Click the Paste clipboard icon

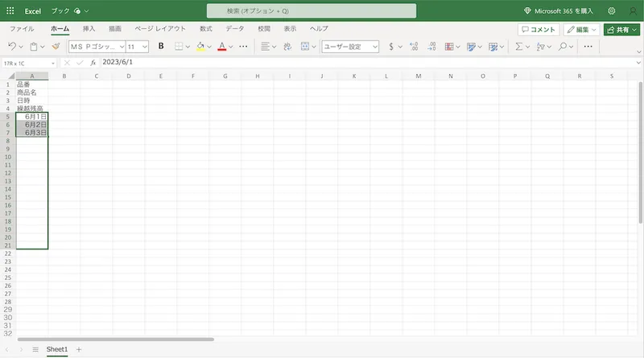(x=34, y=47)
